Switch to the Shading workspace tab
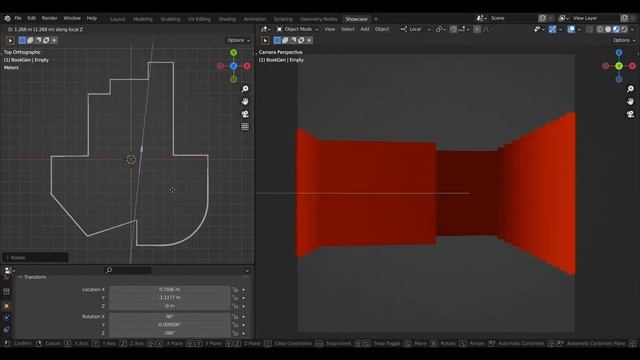640x360 pixels. coord(227,19)
